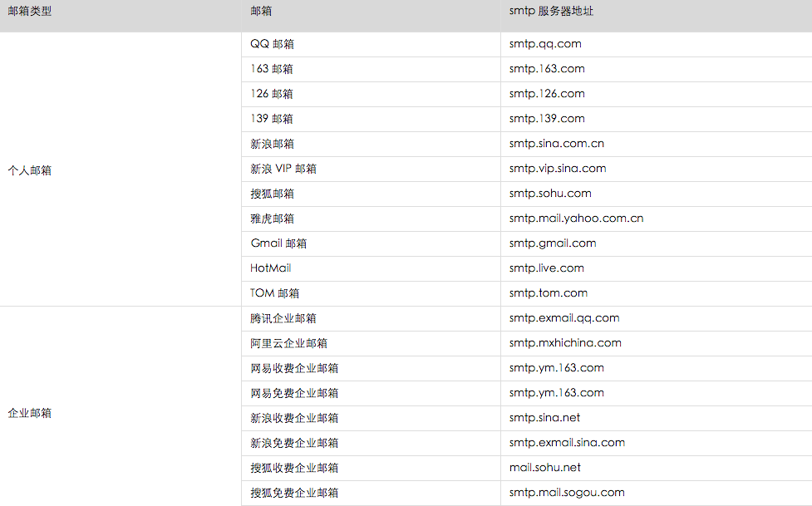Click the Gmail 邮箱 cell

coord(278,243)
